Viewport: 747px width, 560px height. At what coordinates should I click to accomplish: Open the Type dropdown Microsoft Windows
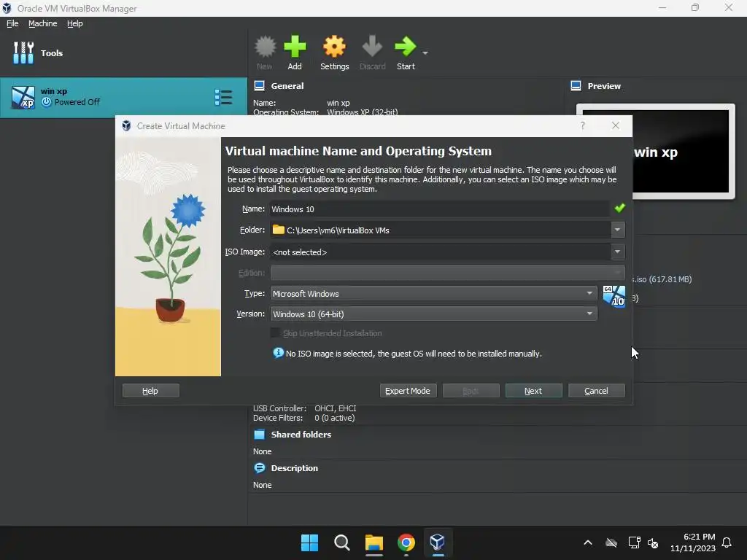pyautogui.click(x=433, y=293)
